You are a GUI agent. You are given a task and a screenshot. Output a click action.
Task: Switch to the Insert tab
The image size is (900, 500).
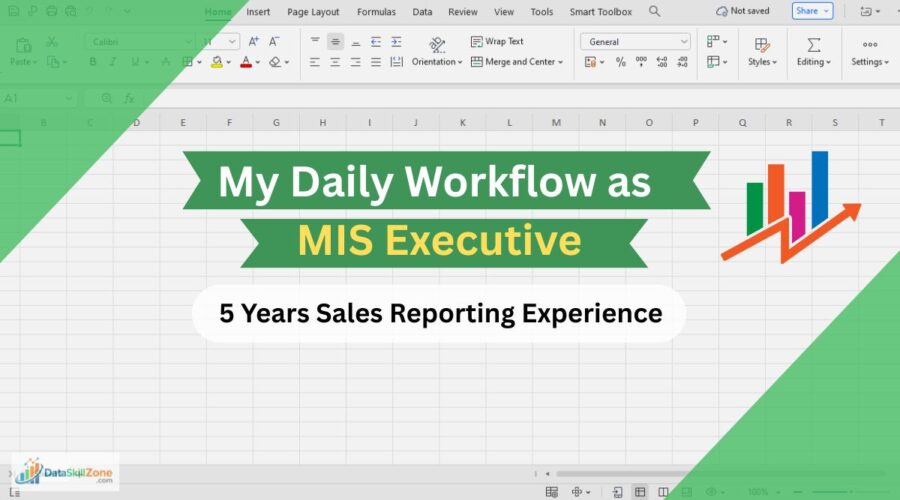pos(258,11)
